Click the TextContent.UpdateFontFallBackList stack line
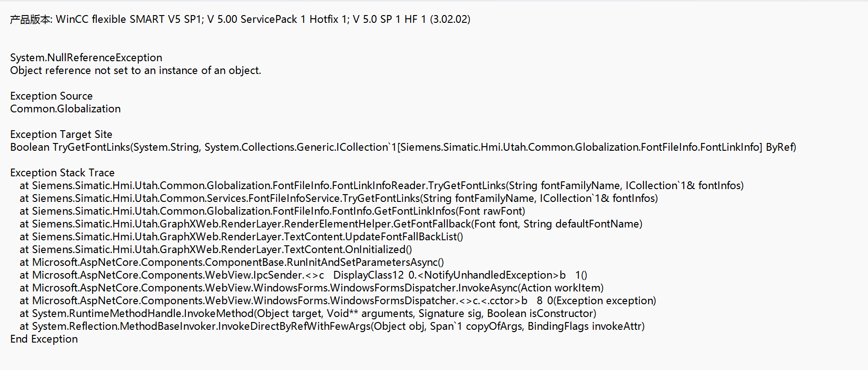The height and width of the screenshot is (370, 868). tap(241, 237)
